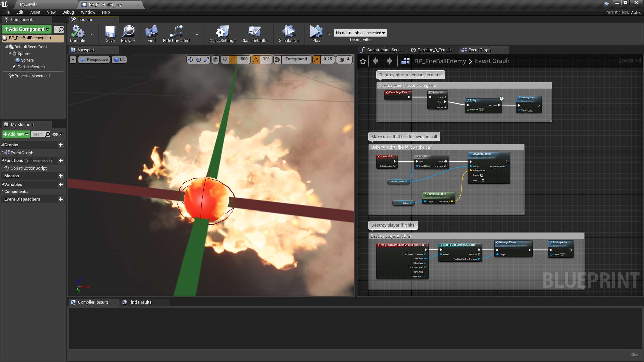This screenshot has height=362, width=644.
Task: Enable Teleport on the SetWorldLocation node
Action: click(x=483, y=180)
